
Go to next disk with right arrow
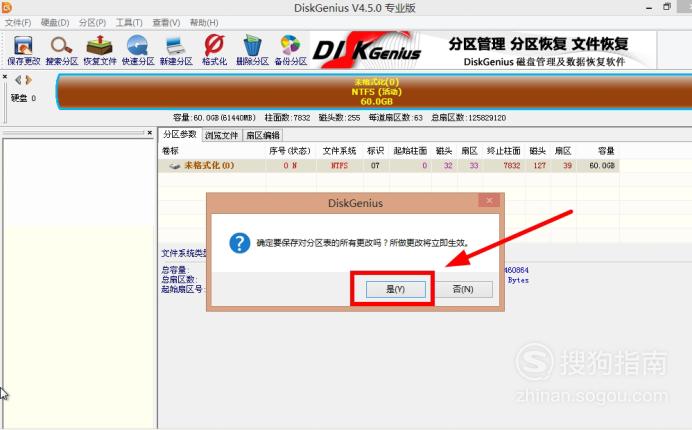(28, 80)
